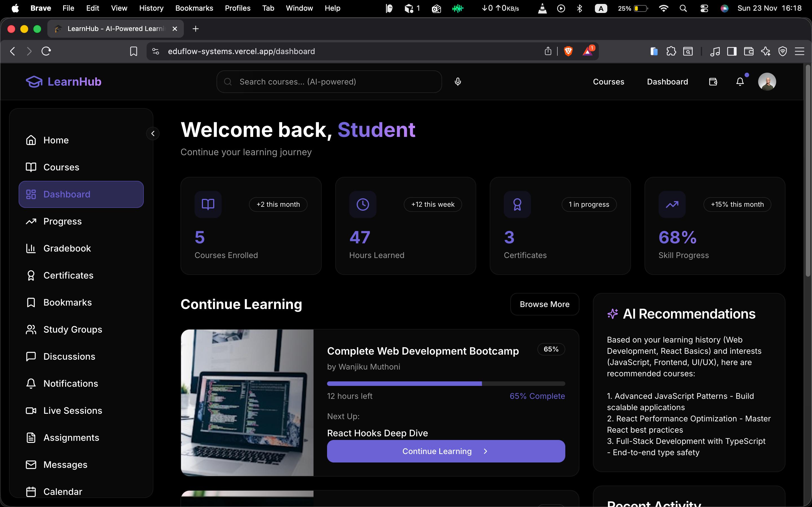Viewport: 812px width, 507px height.
Task: Open Gradebook from the sidebar
Action: coord(67,248)
